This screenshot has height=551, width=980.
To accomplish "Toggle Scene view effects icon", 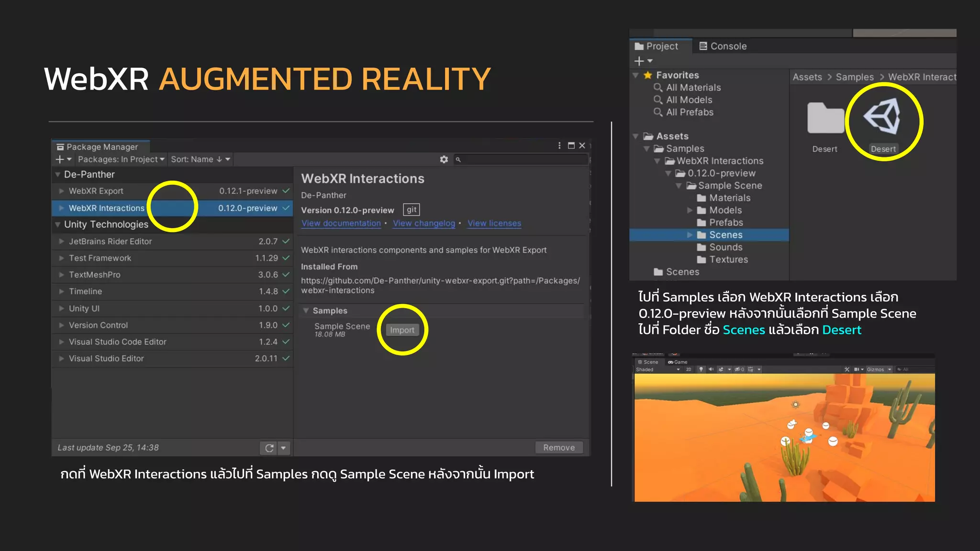I will (721, 369).
